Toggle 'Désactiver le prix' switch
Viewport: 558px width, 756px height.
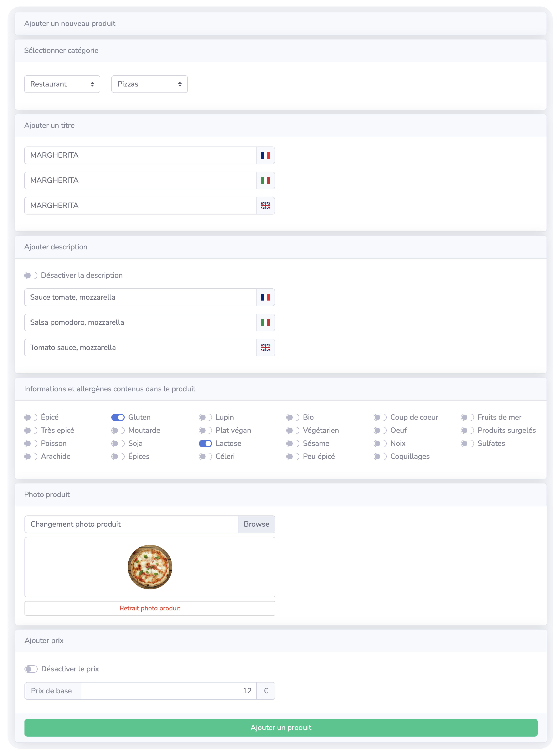point(31,669)
